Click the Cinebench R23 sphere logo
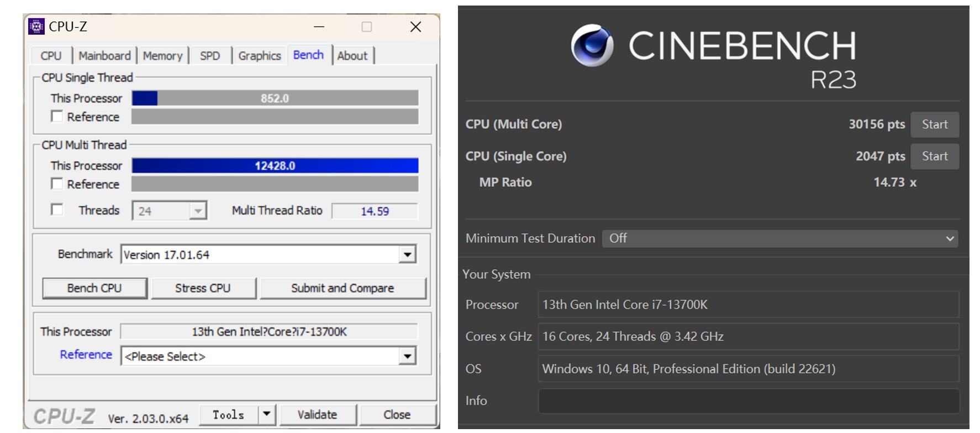Image resolution: width=980 pixels, height=433 pixels. tap(592, 45)
